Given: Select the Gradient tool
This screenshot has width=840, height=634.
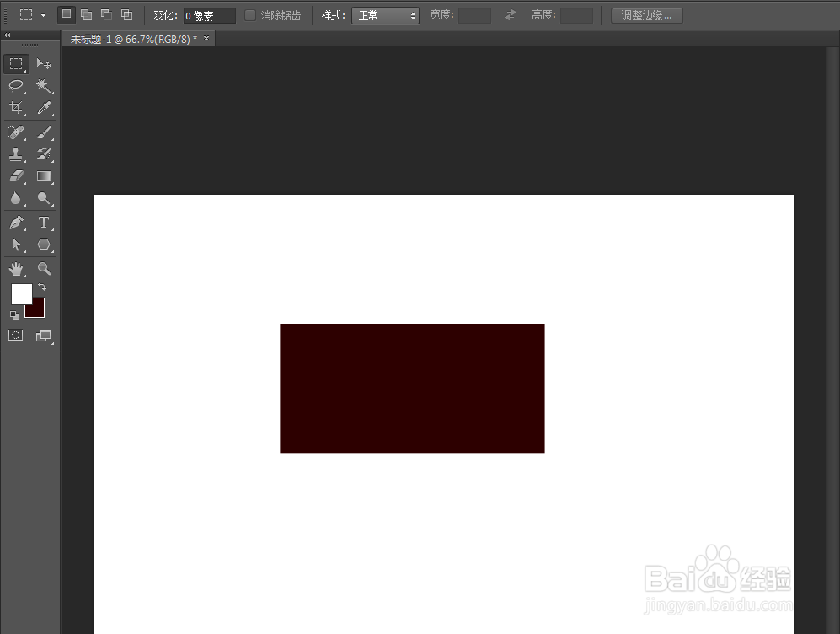Looking at the screenshot, I should (x=44, y=176).
